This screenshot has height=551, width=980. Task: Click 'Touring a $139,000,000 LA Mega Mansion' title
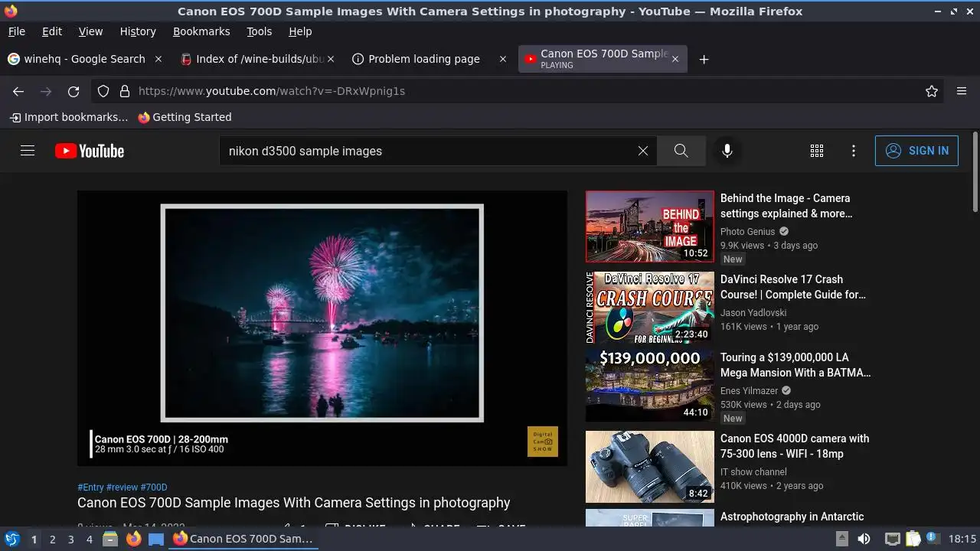(795, 365)
